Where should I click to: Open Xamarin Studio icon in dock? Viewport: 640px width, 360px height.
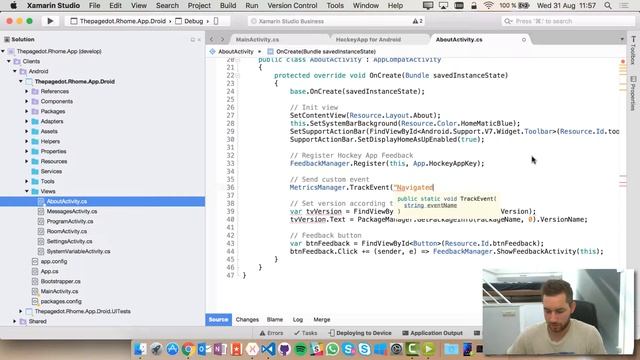point(252,349)
